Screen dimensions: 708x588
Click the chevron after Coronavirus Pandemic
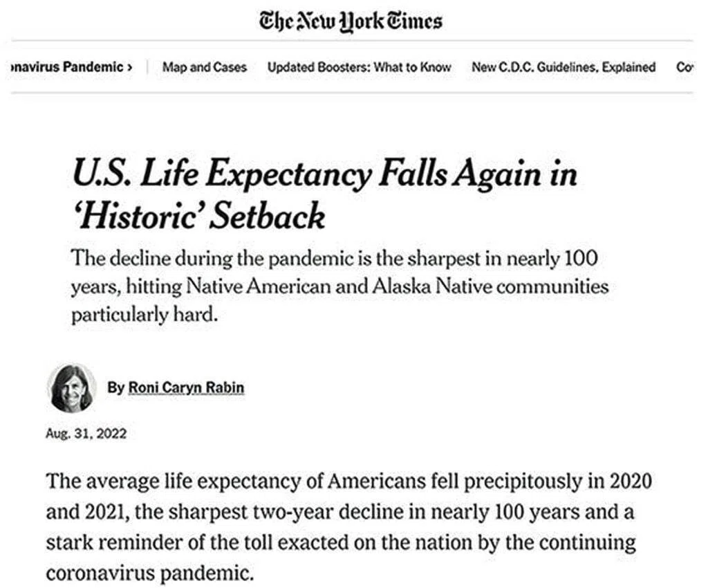tap(130, 67)
